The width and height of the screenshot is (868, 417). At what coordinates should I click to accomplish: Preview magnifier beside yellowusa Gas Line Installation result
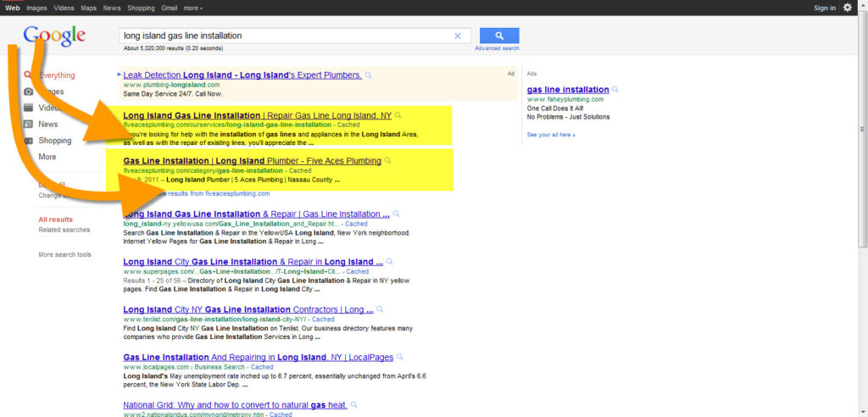(x=396, y=214)
